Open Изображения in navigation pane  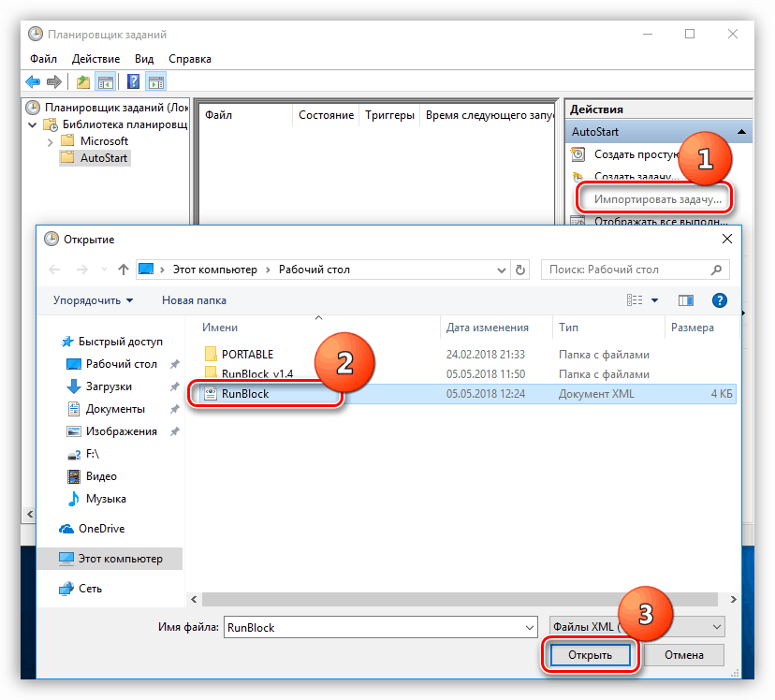(x=121, y=431)
